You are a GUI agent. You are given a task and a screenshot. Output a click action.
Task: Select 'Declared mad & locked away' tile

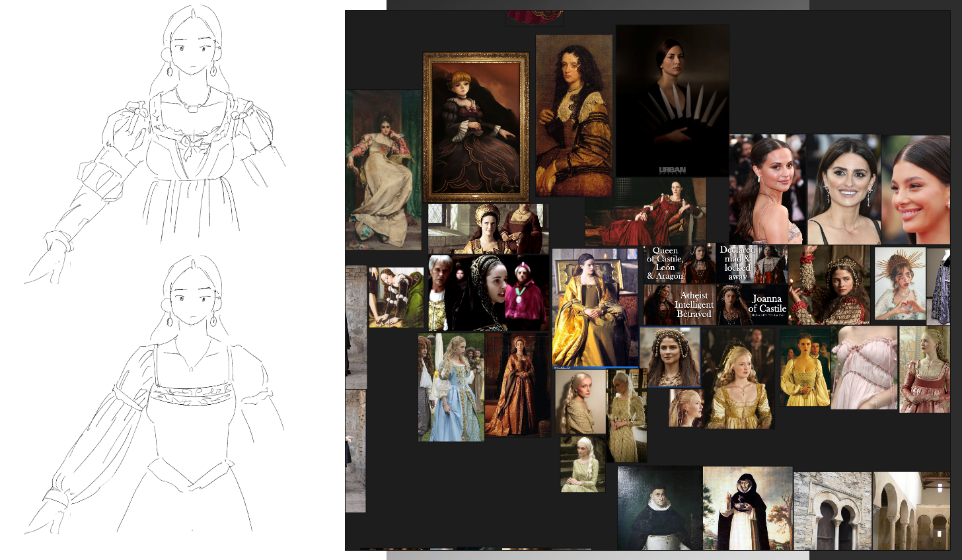pyautogui.click(x=753, y=264)
